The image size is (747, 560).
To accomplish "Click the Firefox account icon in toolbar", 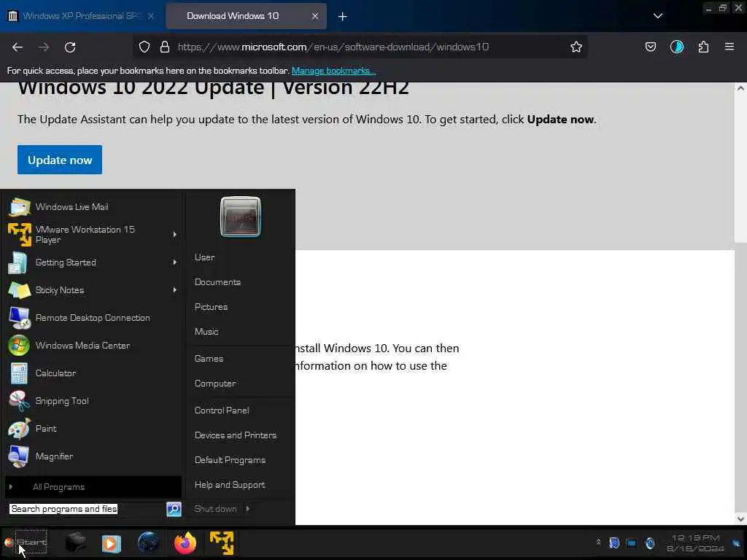I will 676,47.
